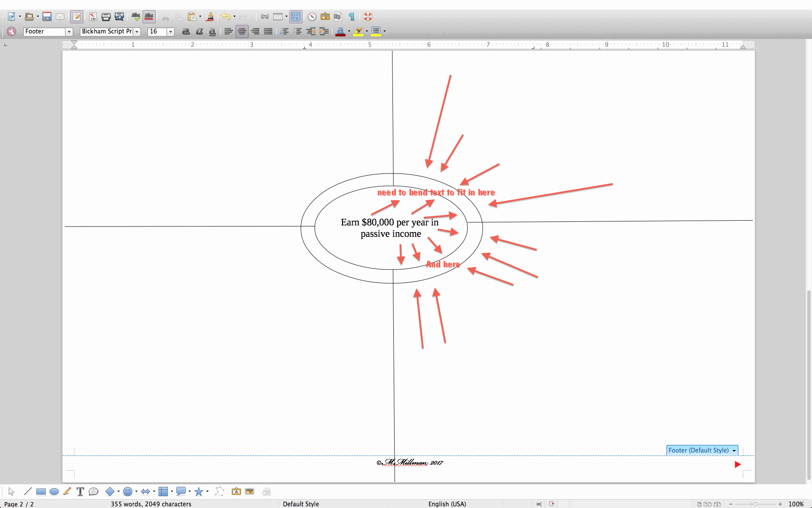
Task: Click the yellow Highlighting color button
Action: tap(359, 31)
